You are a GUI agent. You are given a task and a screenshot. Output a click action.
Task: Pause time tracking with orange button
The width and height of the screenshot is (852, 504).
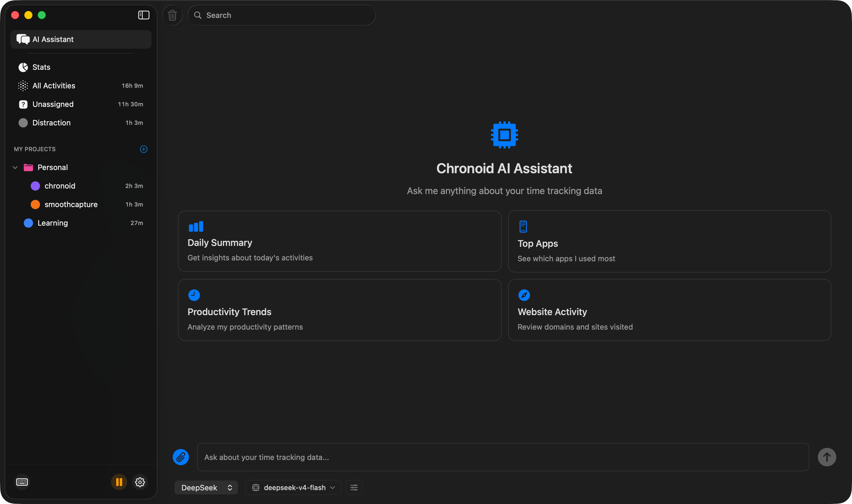(x=119, y=482)
